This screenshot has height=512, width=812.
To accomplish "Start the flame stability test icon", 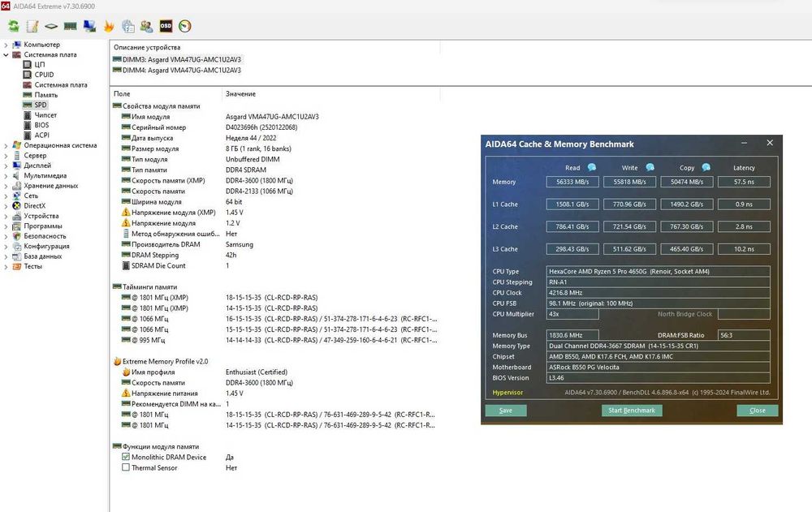I will click(109, 26).
